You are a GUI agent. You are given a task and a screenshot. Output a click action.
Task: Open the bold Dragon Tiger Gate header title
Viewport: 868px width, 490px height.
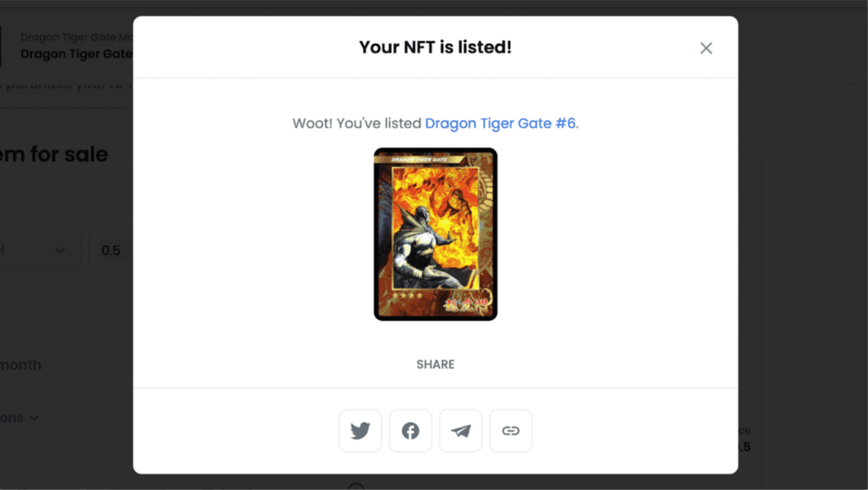pyautogui.click(x=76, y=54)
